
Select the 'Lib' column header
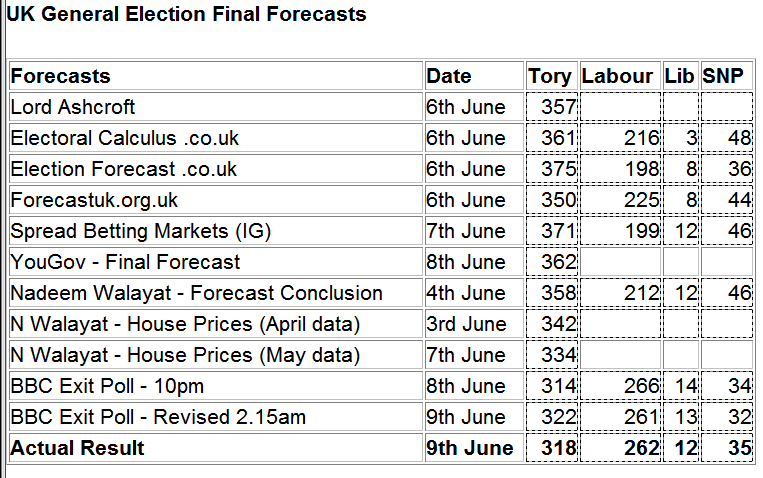click(679, 76)
